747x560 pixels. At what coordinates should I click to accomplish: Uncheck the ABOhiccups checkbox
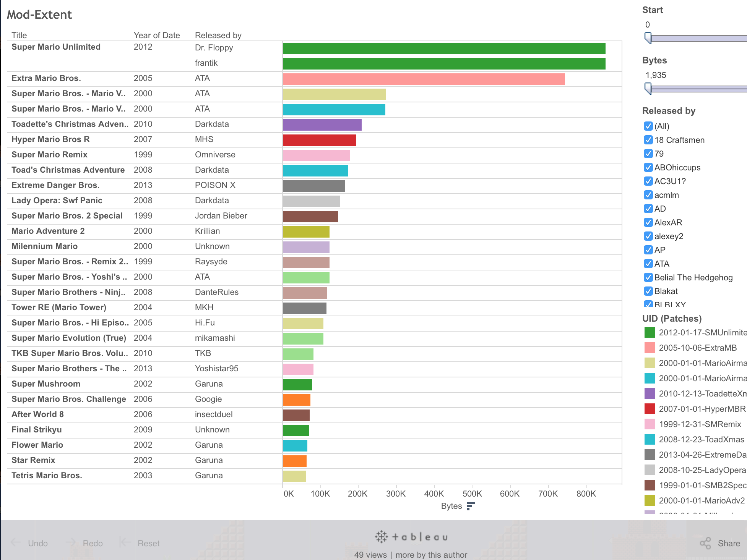pyautogui.click(x=648, y=167)
